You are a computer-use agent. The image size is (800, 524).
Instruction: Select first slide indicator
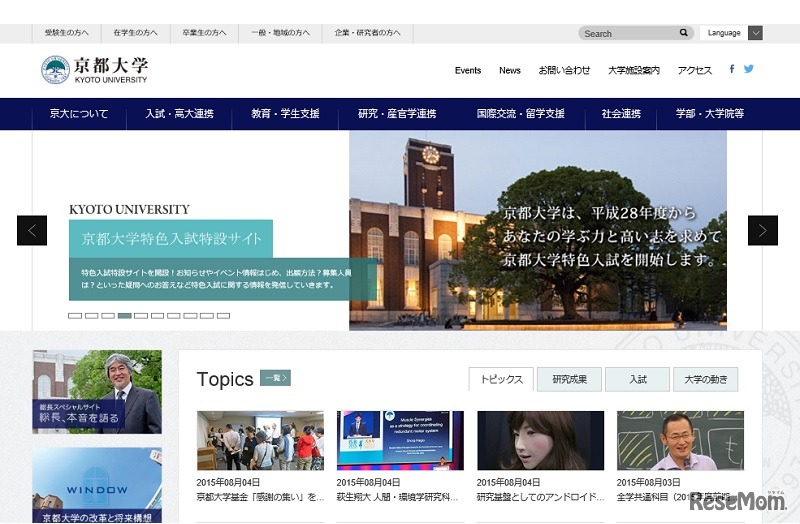pyautogui.click(x=75, y=316)
